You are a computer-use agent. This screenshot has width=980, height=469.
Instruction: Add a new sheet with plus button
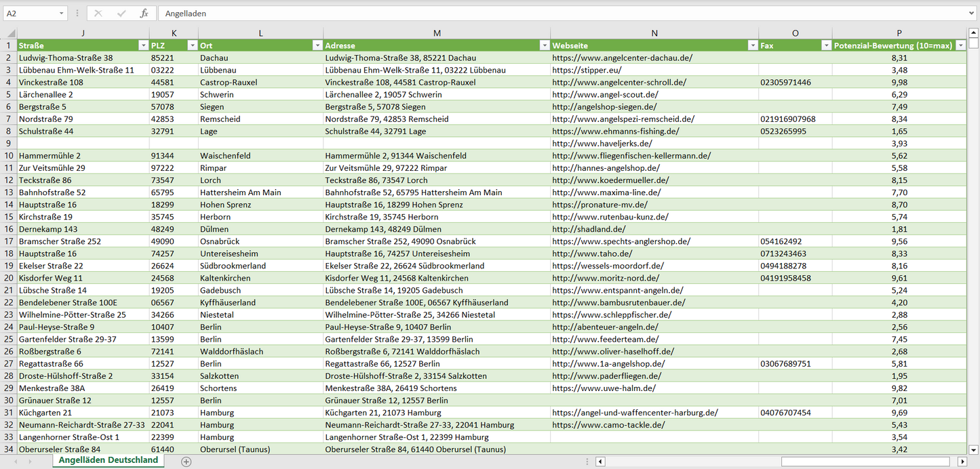tap(187, 462)
